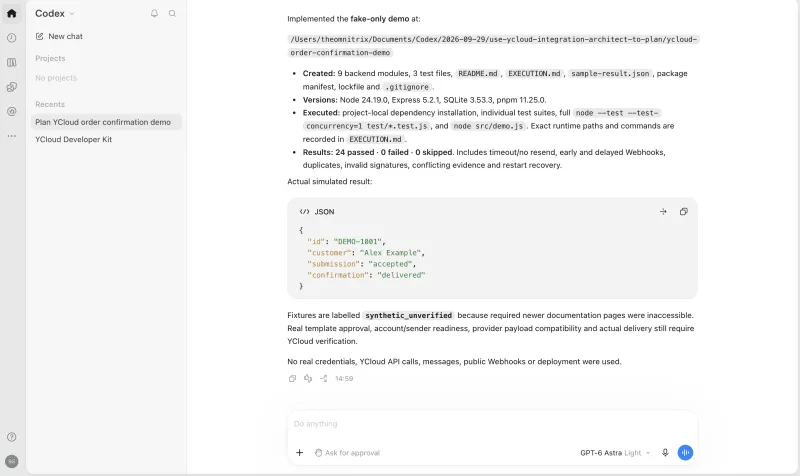Open the help question mark icon
Viewport: 800px width, 476px height.
[12, 437]
